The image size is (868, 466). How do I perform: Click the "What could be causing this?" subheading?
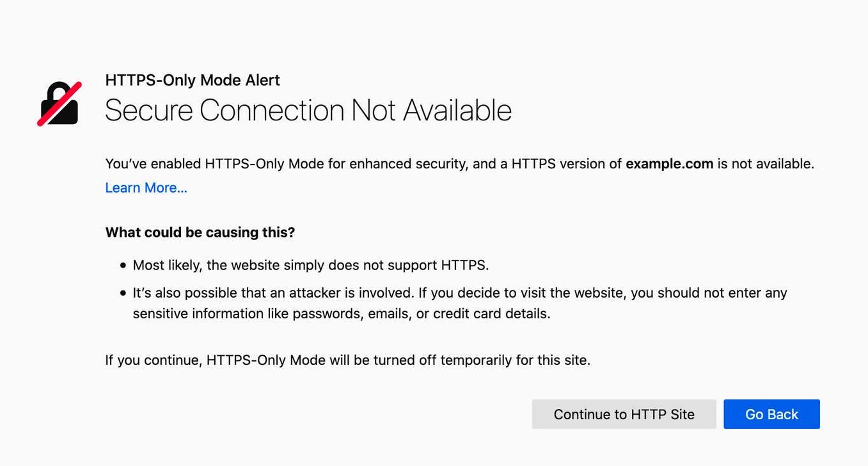[x=200, y=232]
